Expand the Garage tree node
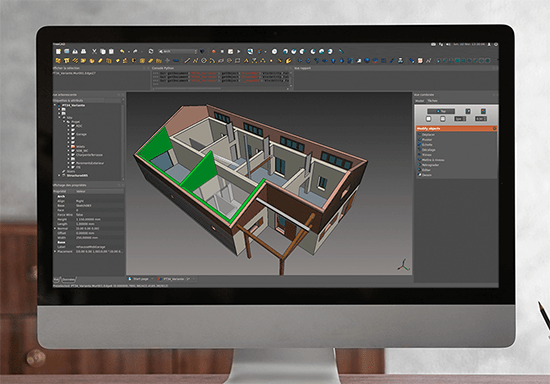Viewport: 550px width, 384px height. [68, 134]
